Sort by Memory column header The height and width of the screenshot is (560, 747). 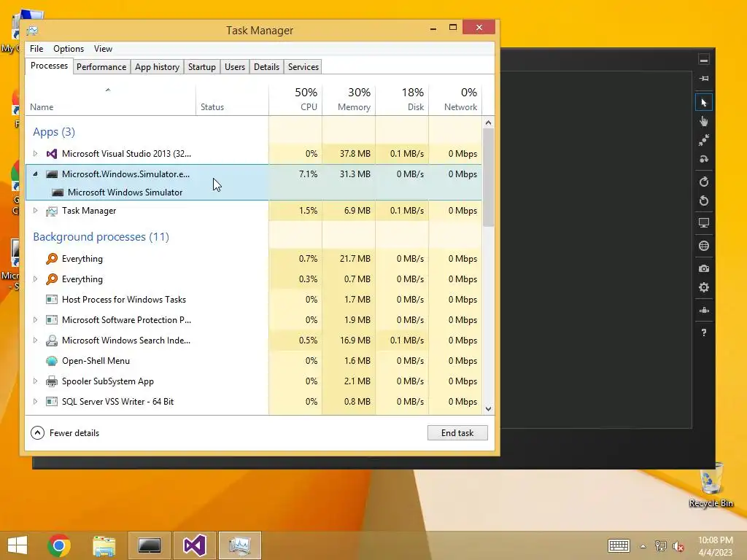[x=349, y=99]
